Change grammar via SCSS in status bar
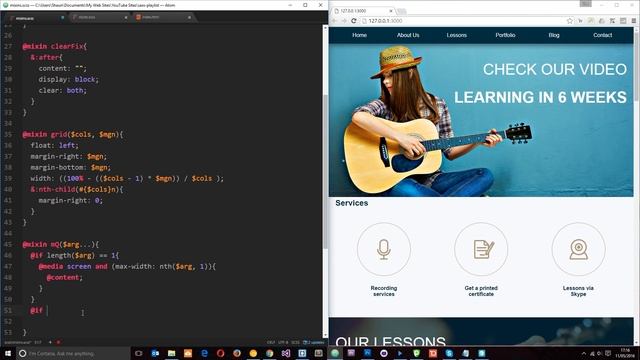The width and height of the screenshot is (640, 360). (296, 342)
